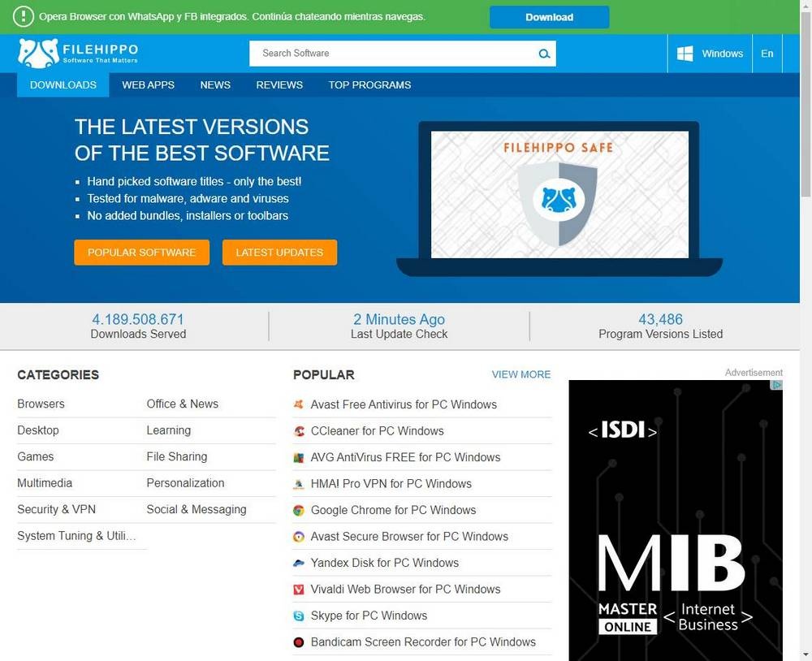Image resolution: width=812 pixels, height=661 pixels.
Task: Click the Opera icon in the green banner
Action: click(x=22, y=16)
